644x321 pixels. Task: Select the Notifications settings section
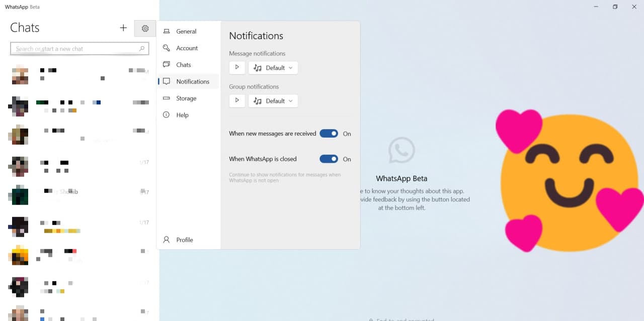(x=192, y=81)
